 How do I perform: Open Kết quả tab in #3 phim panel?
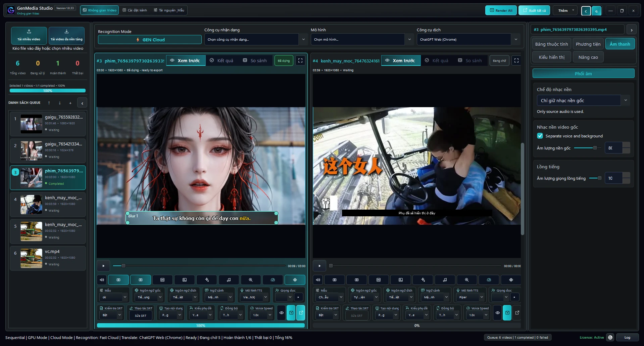(x=221, y=60)
